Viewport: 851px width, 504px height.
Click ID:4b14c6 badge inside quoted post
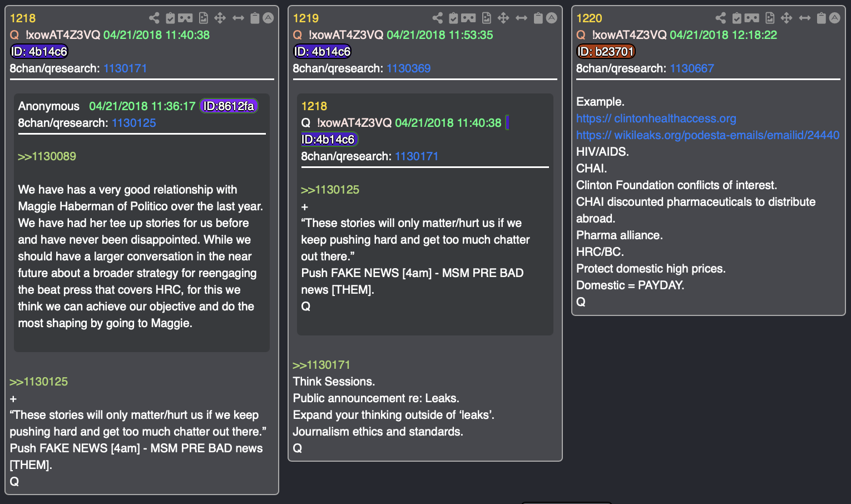(329, 140)
